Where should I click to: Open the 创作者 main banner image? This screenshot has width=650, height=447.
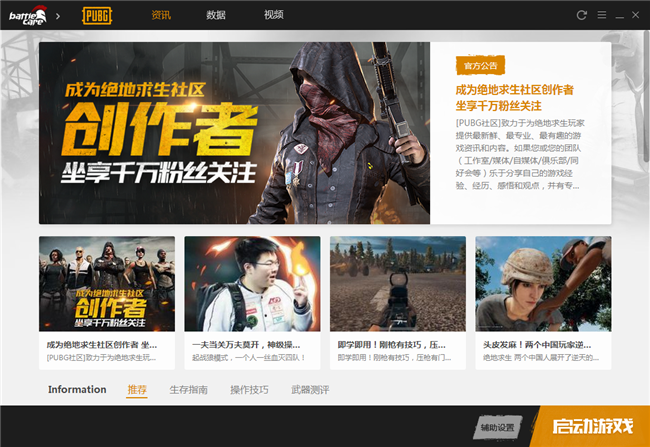tap(235, 133)
